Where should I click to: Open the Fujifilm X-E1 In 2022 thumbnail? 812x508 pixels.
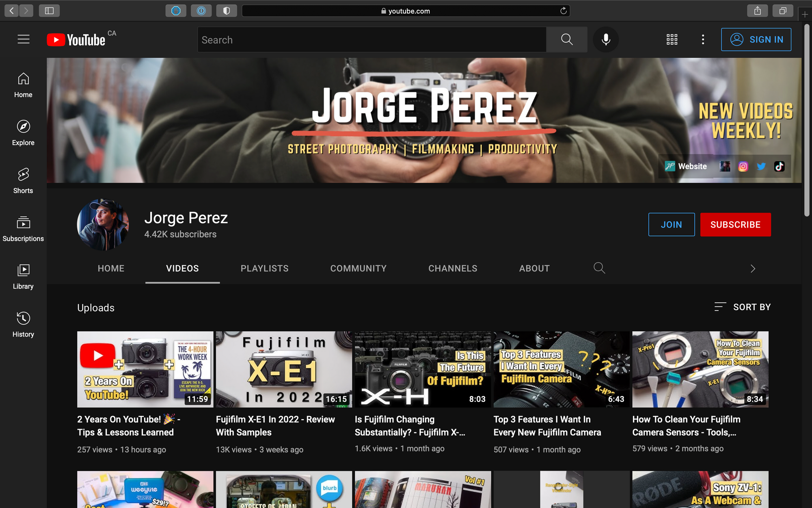284,369
